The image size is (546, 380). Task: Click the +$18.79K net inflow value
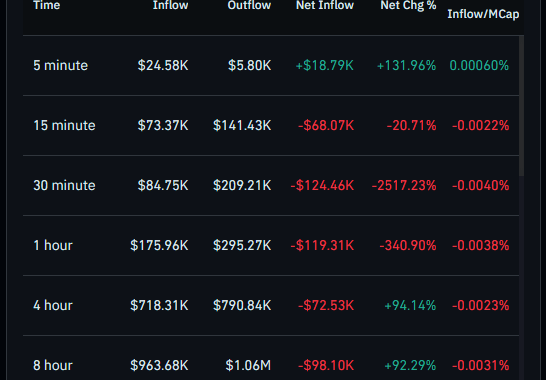click(325, 65)
